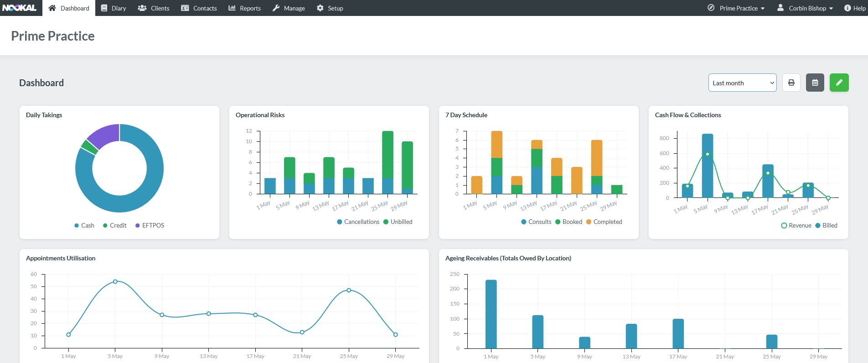Click the 7 Day Schedule card title
The width and height of the screenshot is (868, 363).
click(466, 115)
